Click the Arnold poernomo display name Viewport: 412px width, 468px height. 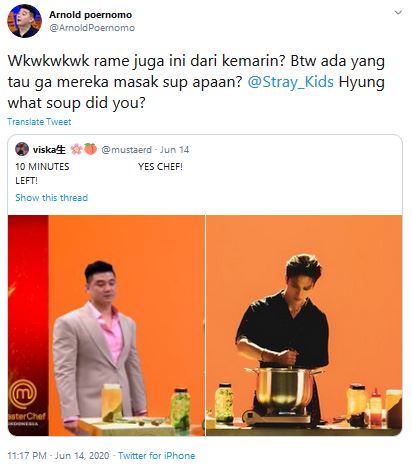(90, 15)
